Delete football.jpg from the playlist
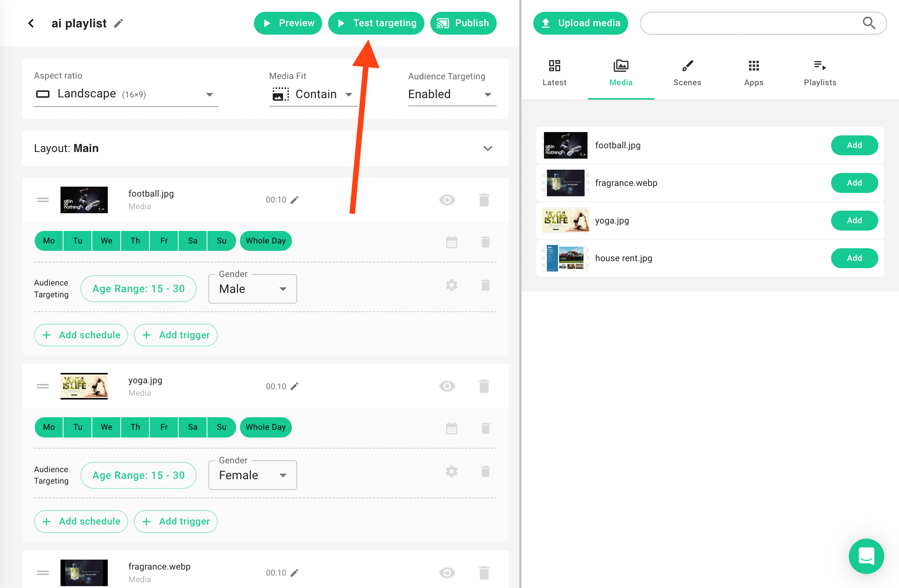Image resolution: width=899 pixels, height=588 pixels. [484, 200]
